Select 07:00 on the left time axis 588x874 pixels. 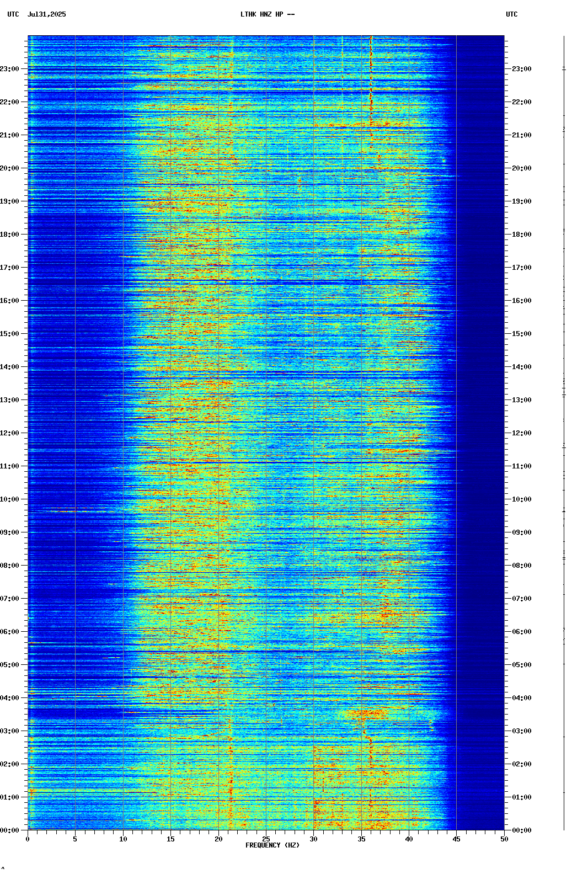pos(9,599)
